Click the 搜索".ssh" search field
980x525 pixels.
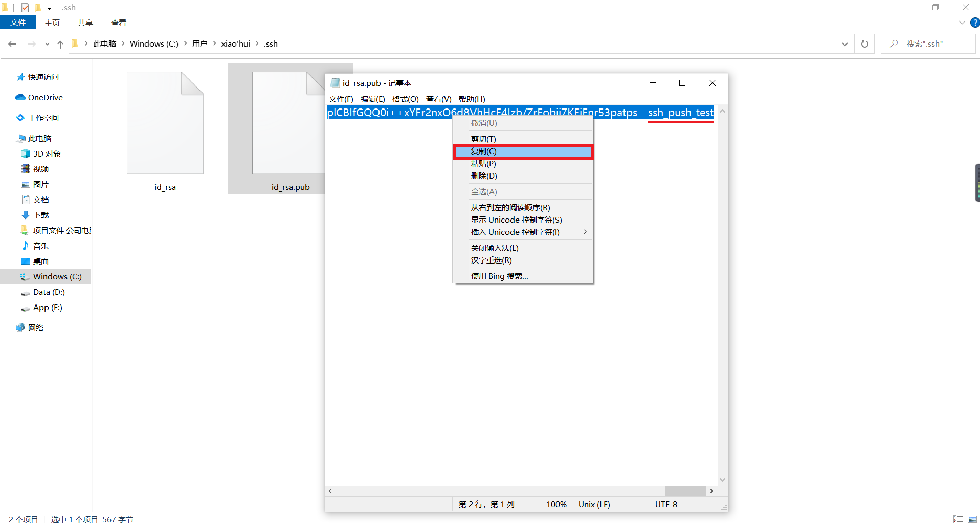point(928,44)
